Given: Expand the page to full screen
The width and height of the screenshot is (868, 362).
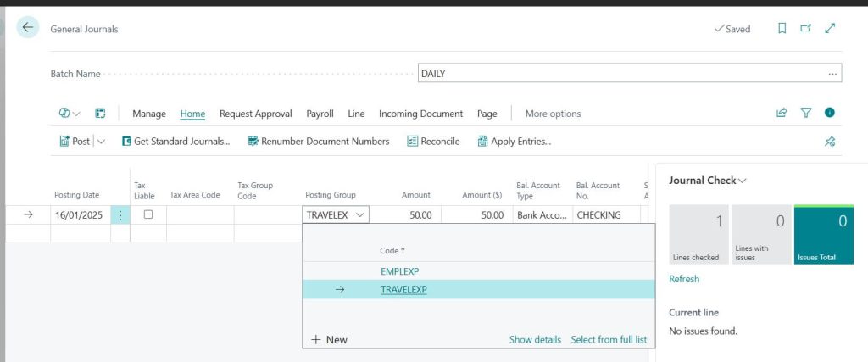Looking at the screenshot, I should [830, 29].
